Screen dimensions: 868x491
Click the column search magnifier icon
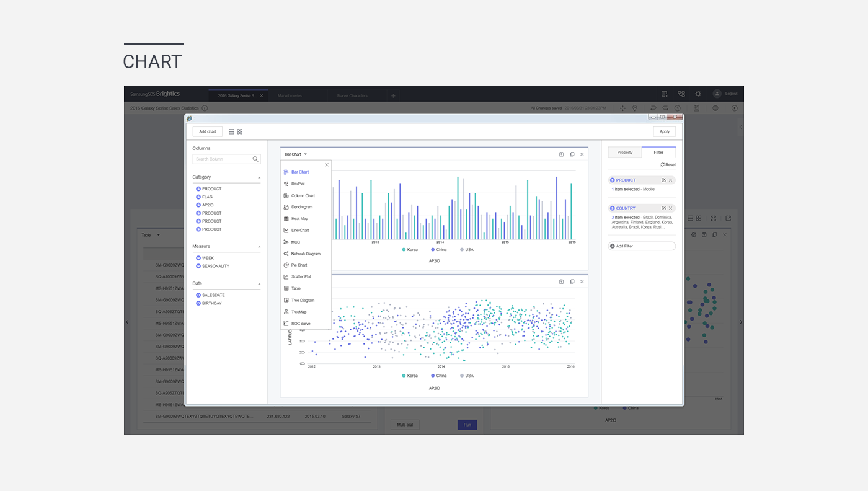tap(255, 159)
